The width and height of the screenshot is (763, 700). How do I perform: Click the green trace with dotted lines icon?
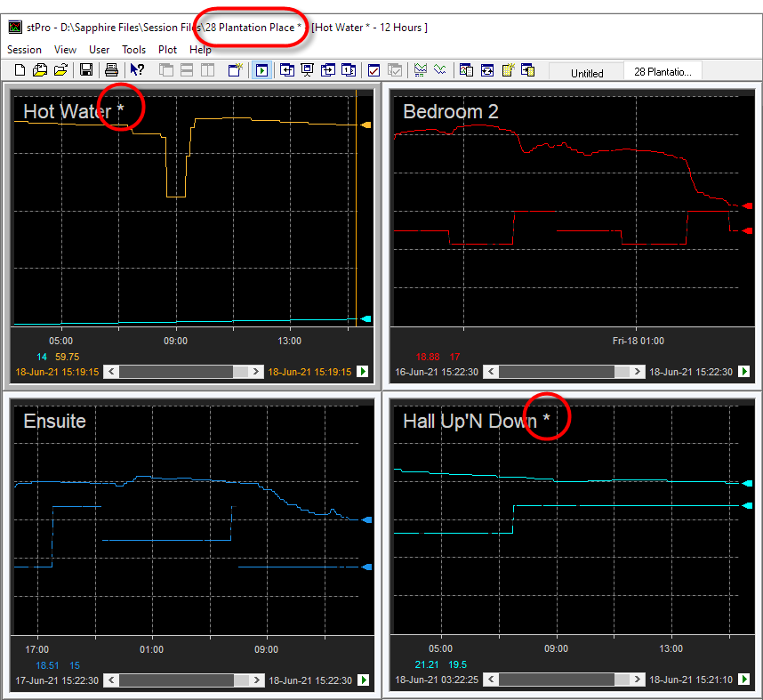(421, 70)
